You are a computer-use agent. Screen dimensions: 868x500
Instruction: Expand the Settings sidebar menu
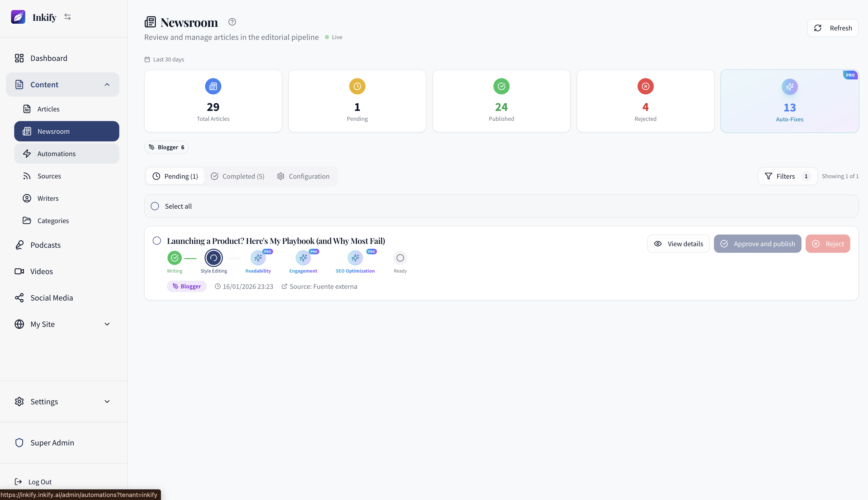click(x=107, y=402)
